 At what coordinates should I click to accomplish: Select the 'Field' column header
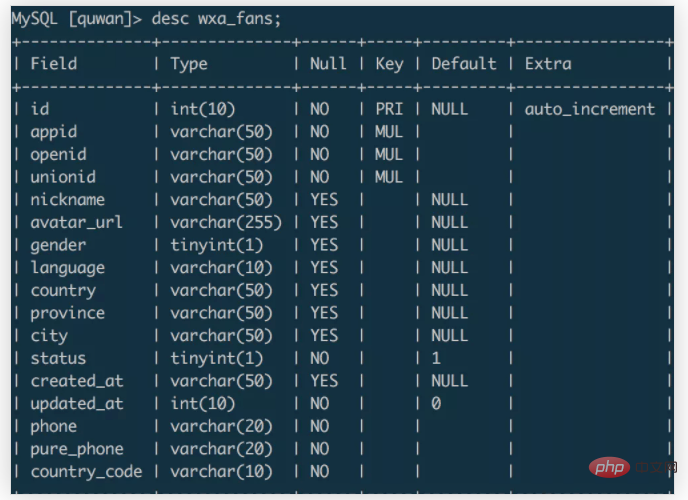coord(54,64)
